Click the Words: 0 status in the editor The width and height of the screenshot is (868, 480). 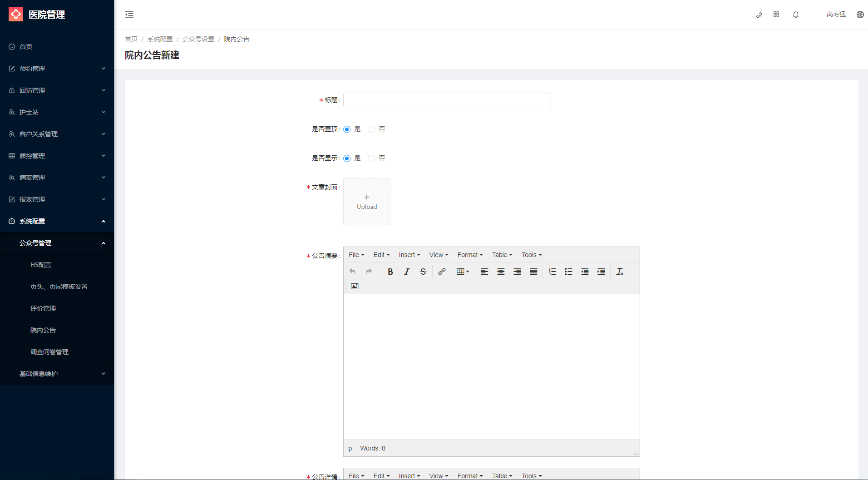click(x=373, y=448)
